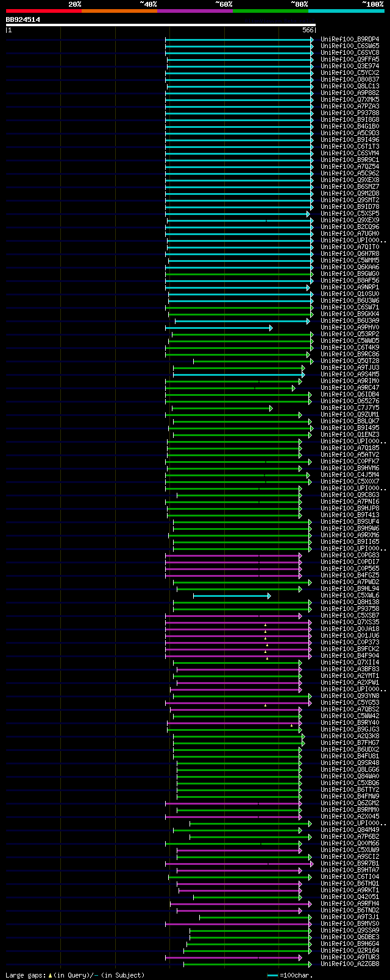Click the cyan alignment bar for UniRef100_A9S4M5

[x=239, y=375]
